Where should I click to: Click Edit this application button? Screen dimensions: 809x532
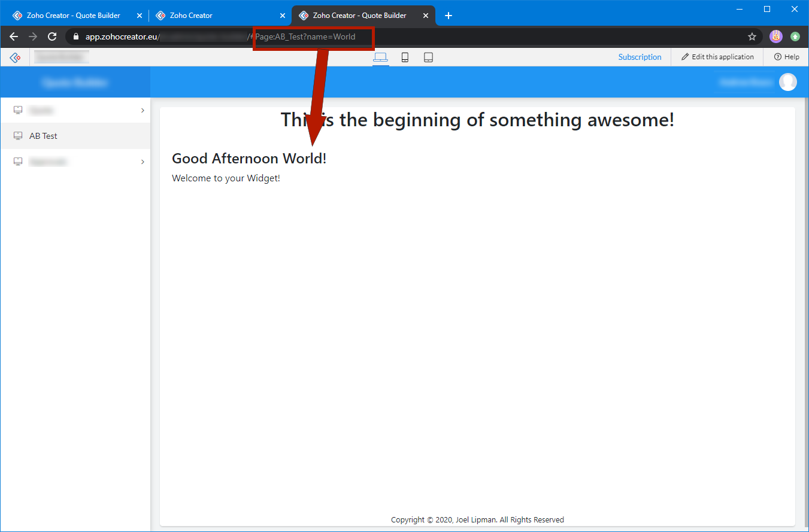(x=717, y=57)
